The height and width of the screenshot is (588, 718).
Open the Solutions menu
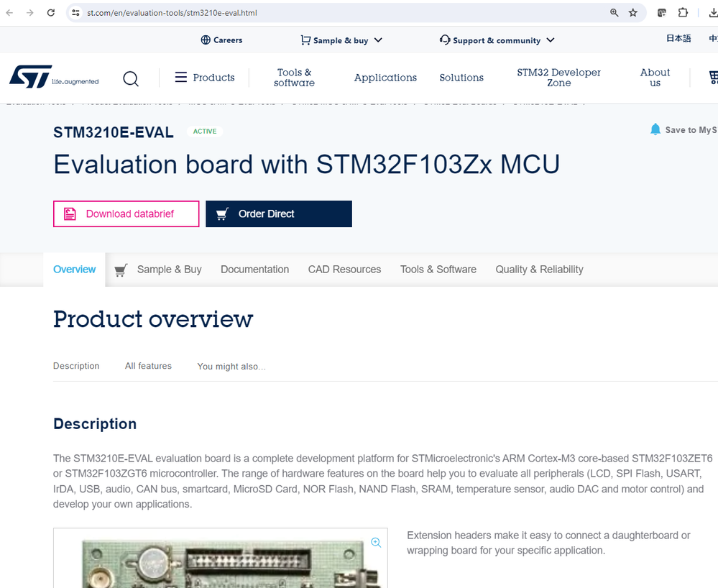pos(461,78)
